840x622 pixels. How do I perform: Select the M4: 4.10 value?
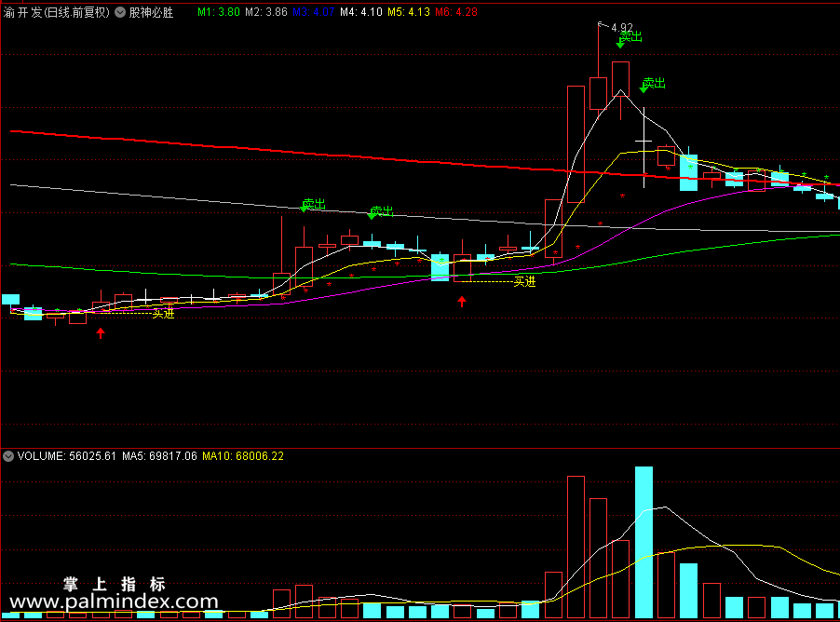361,12
